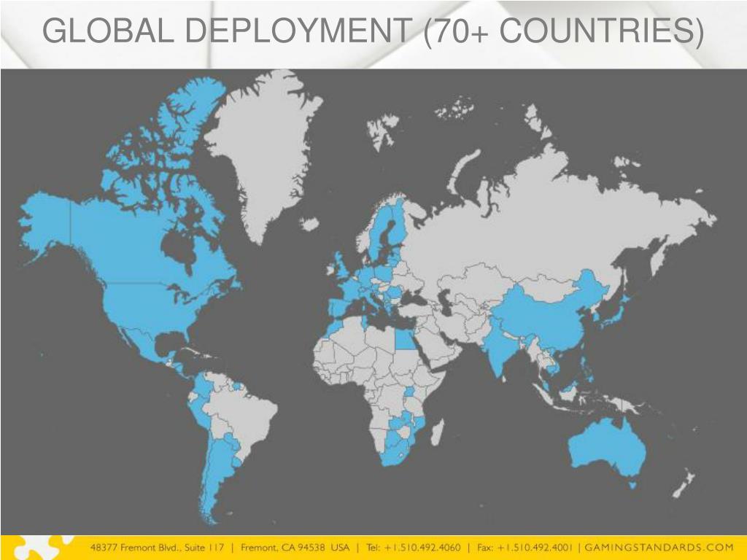
Task: Select Alaska on the world map
Action: click(45, 222)
